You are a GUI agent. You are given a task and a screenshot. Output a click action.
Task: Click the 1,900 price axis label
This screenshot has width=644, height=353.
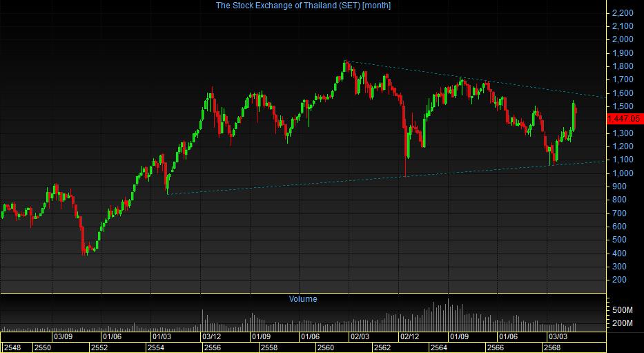622,53
